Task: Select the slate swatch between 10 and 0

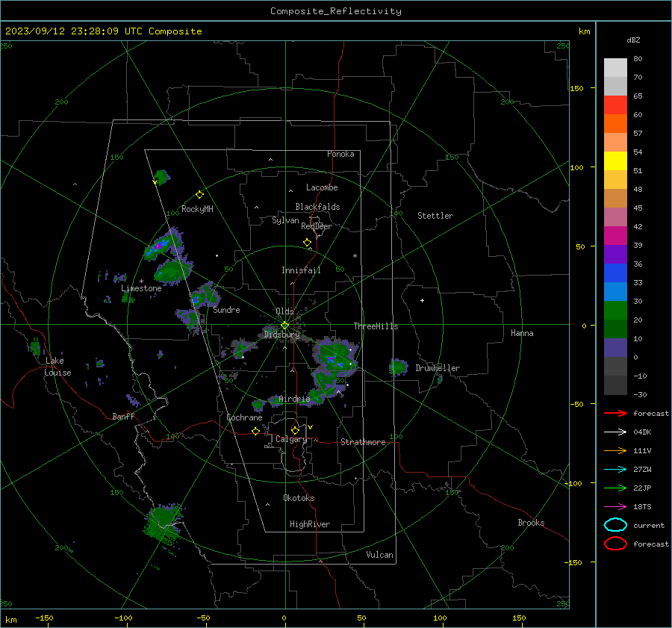Action: click(x=615, y=348)
